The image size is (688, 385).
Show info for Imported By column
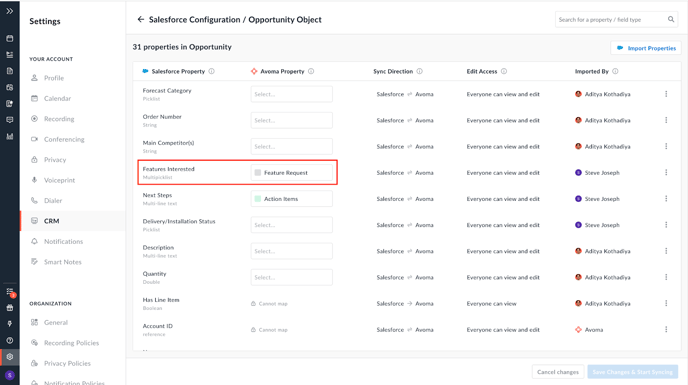pyautogui.click(x=615, y=71)
